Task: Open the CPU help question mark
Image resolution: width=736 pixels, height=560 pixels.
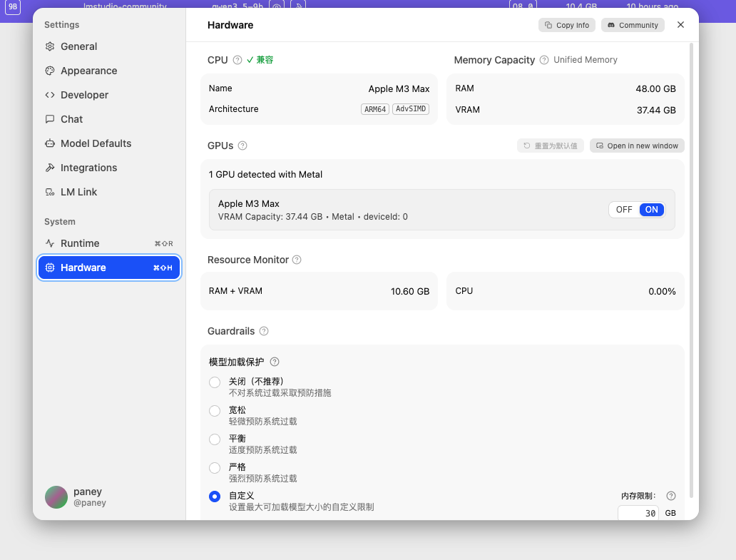Action: 237,60
